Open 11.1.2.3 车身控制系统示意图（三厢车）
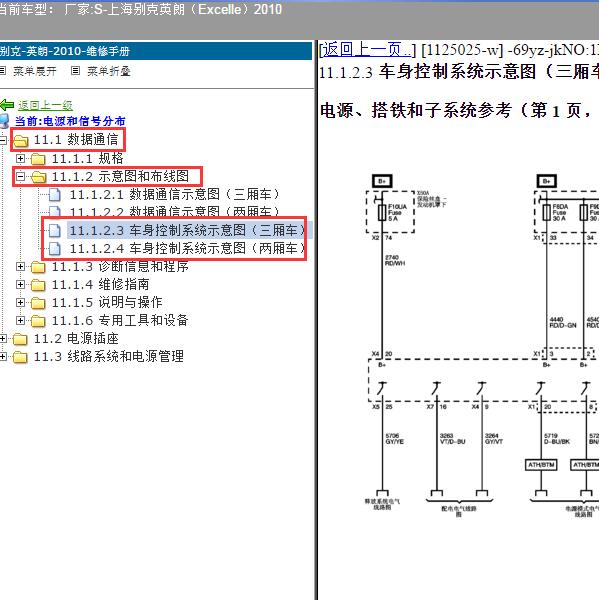The height and width of the screenshot is (600, 599). (188, 230)
